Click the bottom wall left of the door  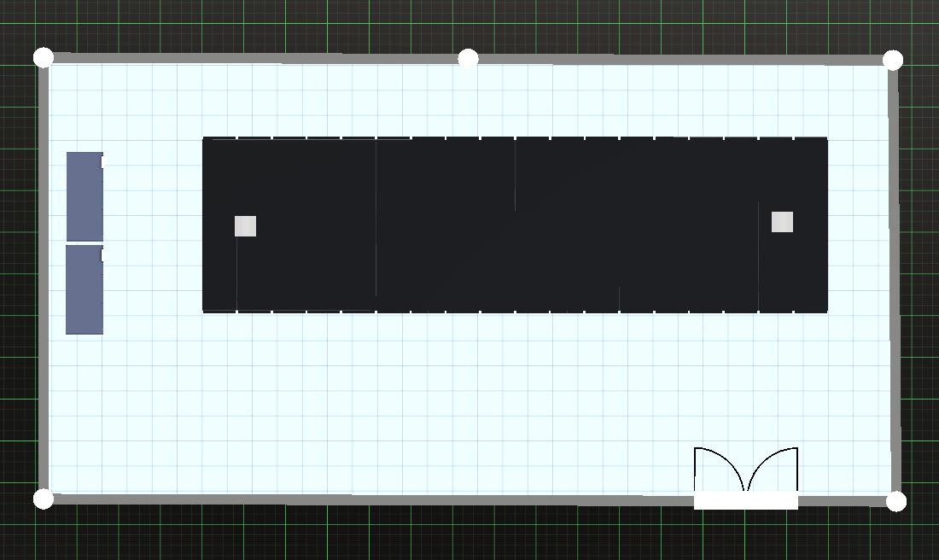coord(367,499)
